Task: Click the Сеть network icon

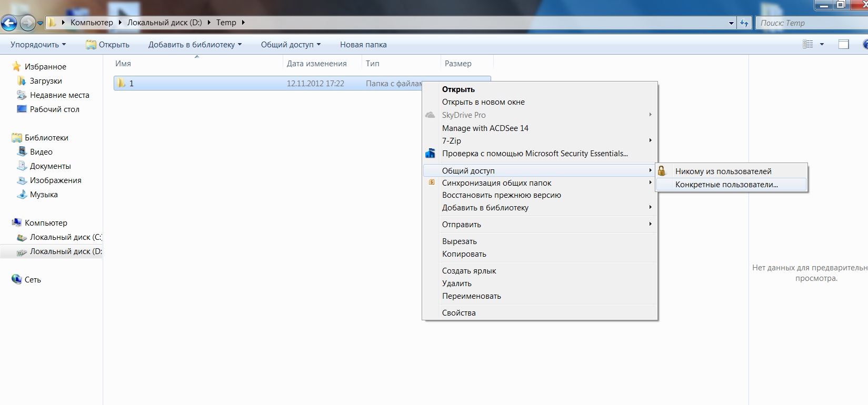Action: point(16,279)
